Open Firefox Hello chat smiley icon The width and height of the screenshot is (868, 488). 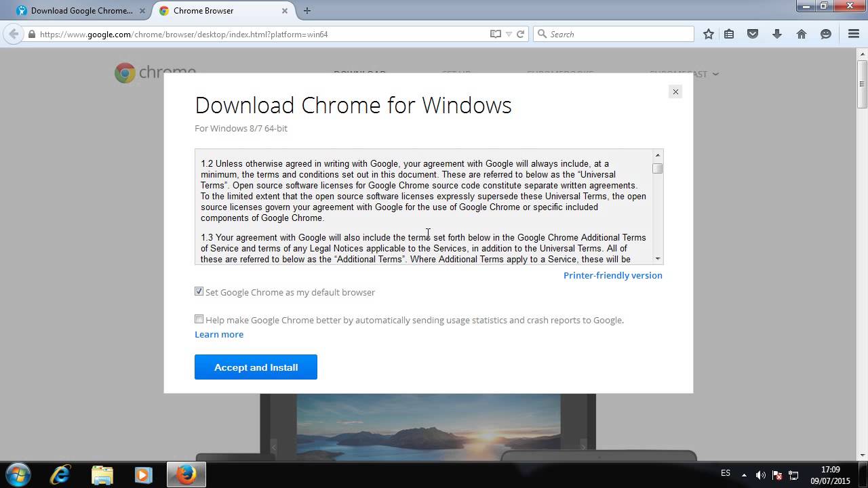(826, 34)
